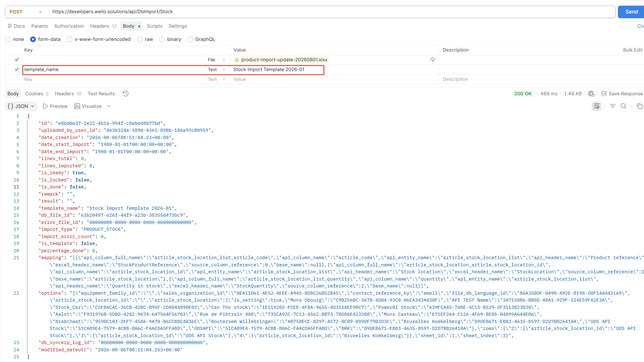Copy the response using the copy icon
Screen dimensions: 644x362
click(x=640, y=106)
